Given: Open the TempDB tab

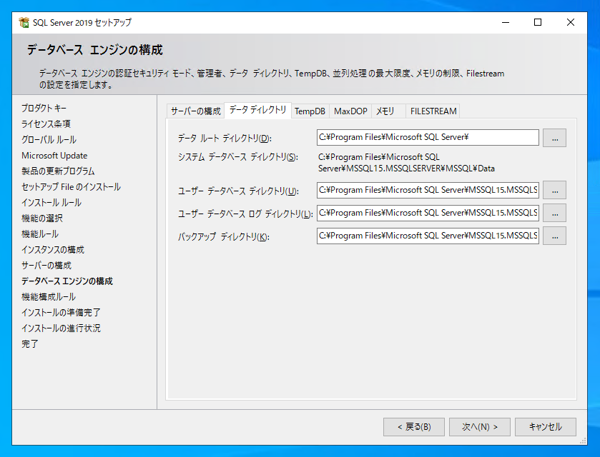Looking at the screenshot, I should tap(310, 111).
